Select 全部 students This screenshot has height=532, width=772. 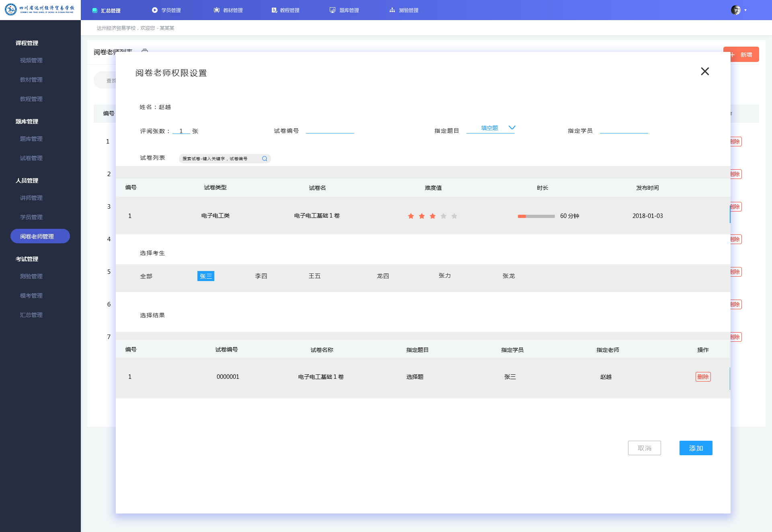(146, 276)
